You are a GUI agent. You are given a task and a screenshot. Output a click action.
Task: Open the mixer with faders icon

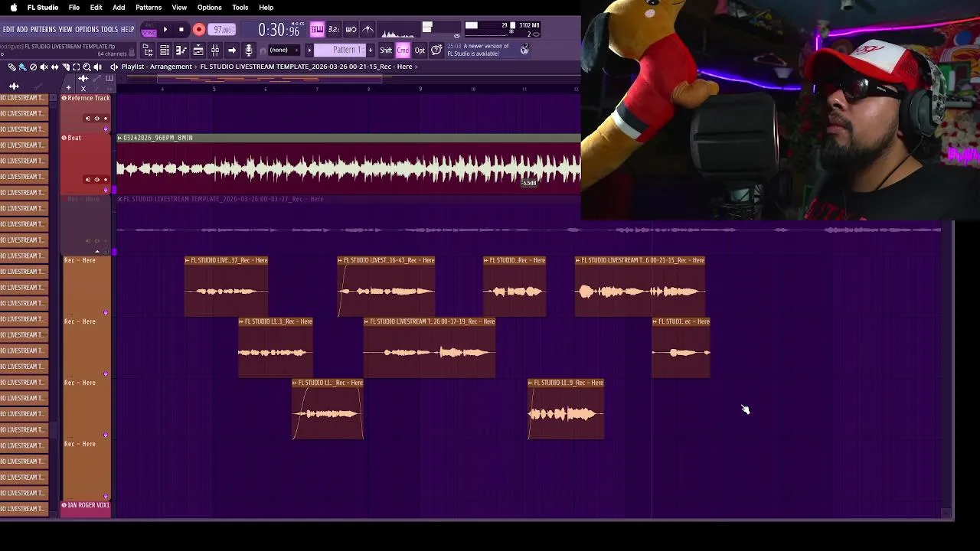(x=215, y=50)
